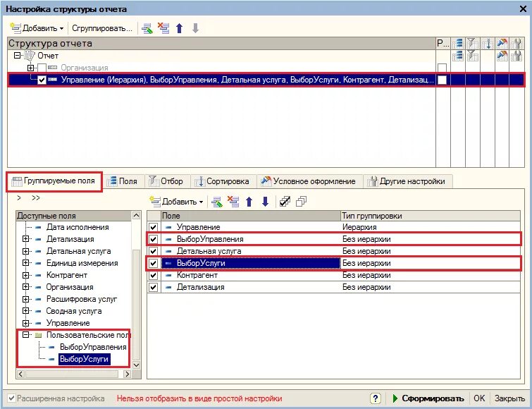Screen dimensions: 532x409
Task: Click the conditional formatting column header icon
Action: click(502, 44)
